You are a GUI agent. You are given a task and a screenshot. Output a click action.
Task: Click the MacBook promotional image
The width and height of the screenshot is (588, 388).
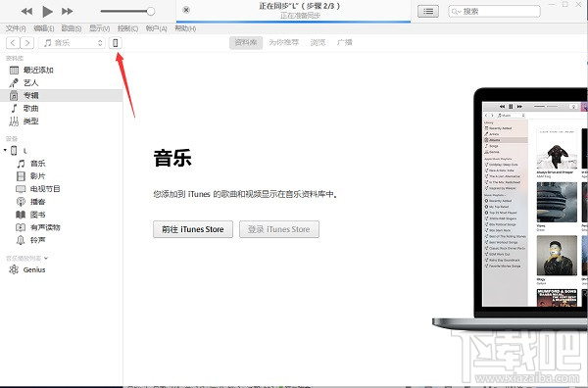click(x=510, y=210)
